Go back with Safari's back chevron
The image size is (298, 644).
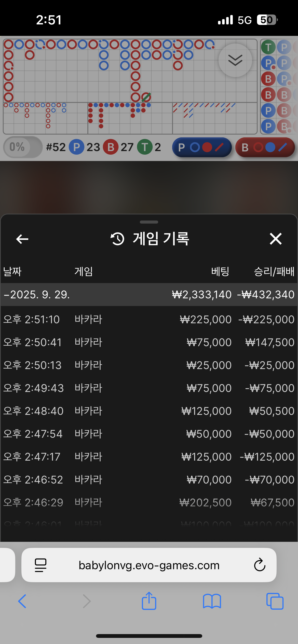point(22,601)
